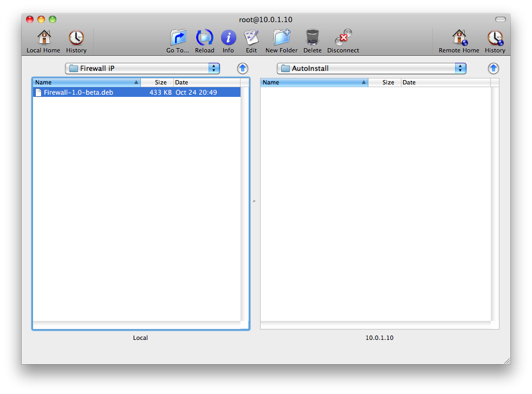532x394 pixels.
Task: Go up one local directory level
Action: click(x=243, y=68)
